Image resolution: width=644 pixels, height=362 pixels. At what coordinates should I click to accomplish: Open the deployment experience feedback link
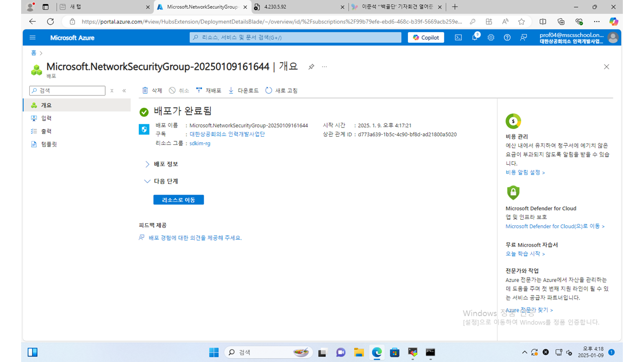pyautogui.click(x=195, y=238)
